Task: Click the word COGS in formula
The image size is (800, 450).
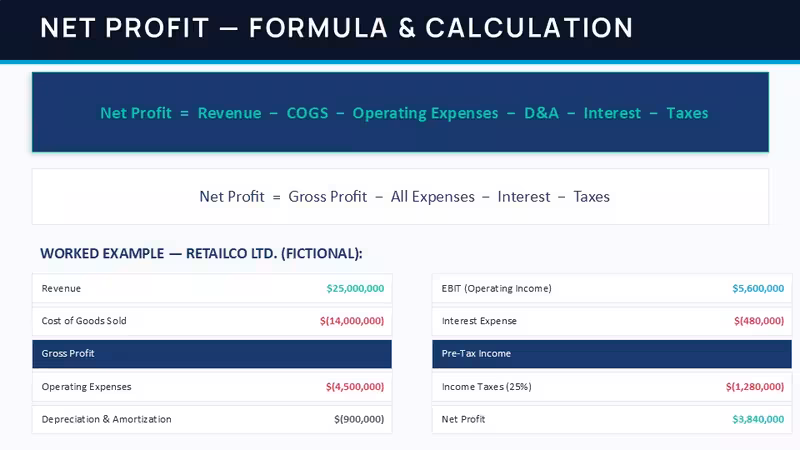Action: 307,113
